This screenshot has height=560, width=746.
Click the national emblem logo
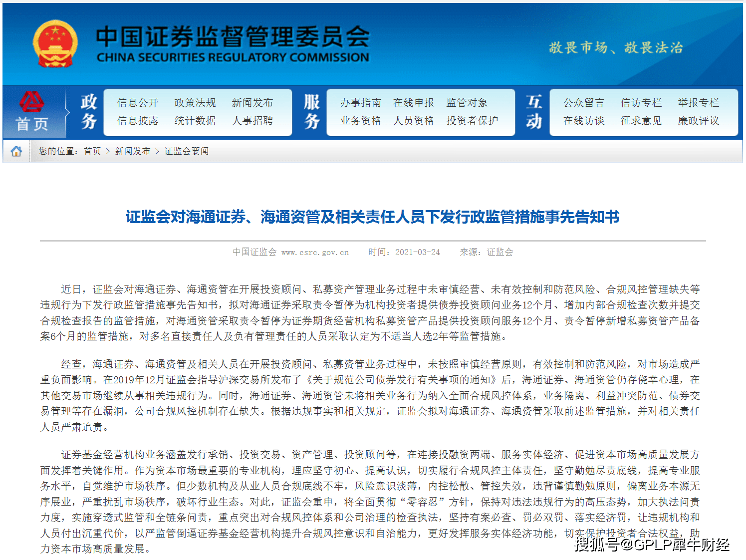click(x=55, y=44)
